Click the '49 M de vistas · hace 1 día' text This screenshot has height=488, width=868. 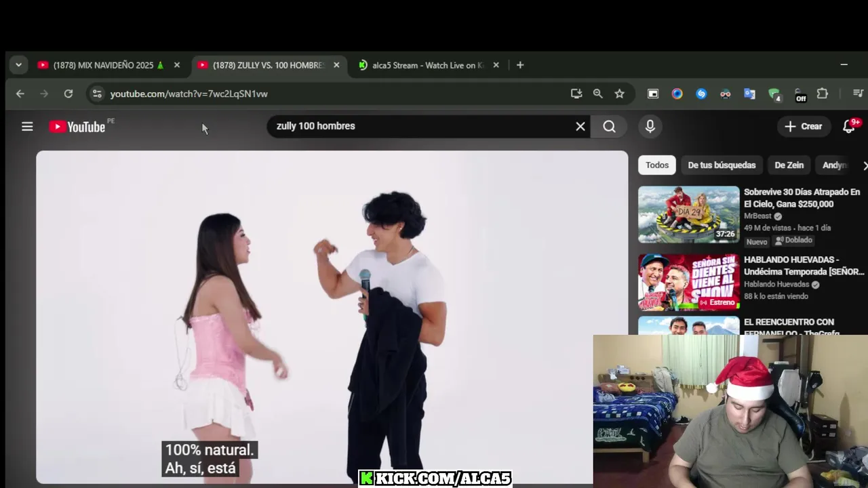coord(787,228)
